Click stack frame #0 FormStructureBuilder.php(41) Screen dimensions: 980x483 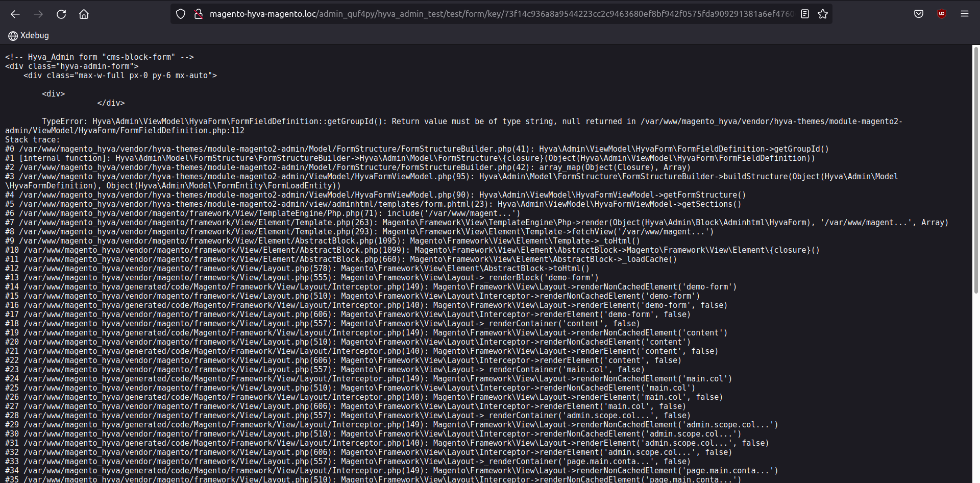coord(417,149)
